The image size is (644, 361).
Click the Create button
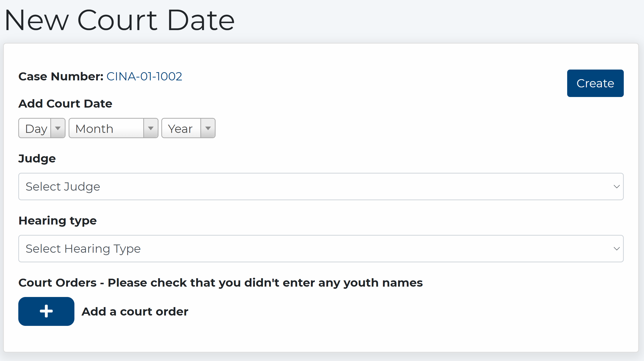coord(595,83)
